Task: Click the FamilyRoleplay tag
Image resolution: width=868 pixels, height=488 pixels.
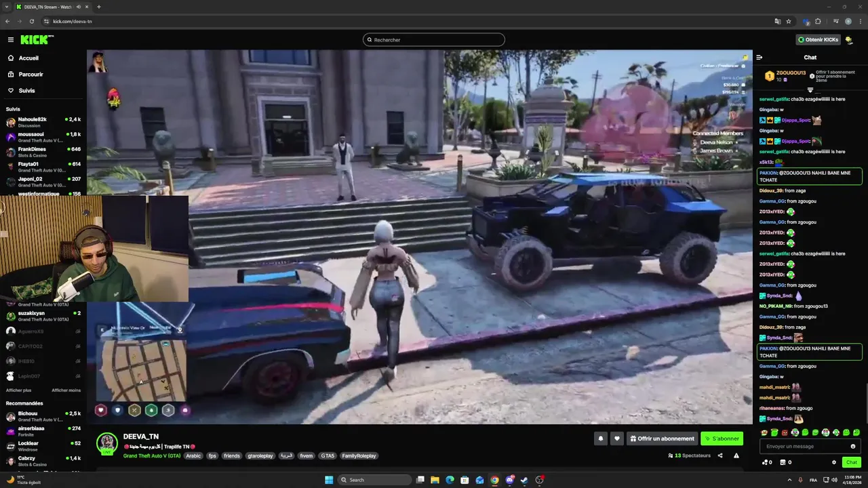Action: (358, 456)
